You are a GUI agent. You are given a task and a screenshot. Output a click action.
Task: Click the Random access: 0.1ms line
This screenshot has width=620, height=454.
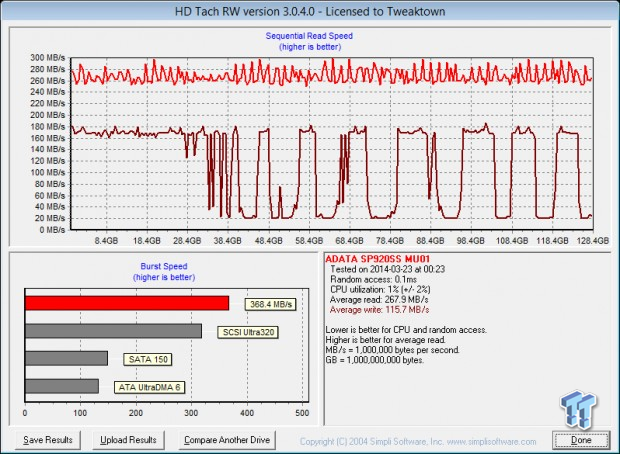pyautogui.click(x=373, y=279)
